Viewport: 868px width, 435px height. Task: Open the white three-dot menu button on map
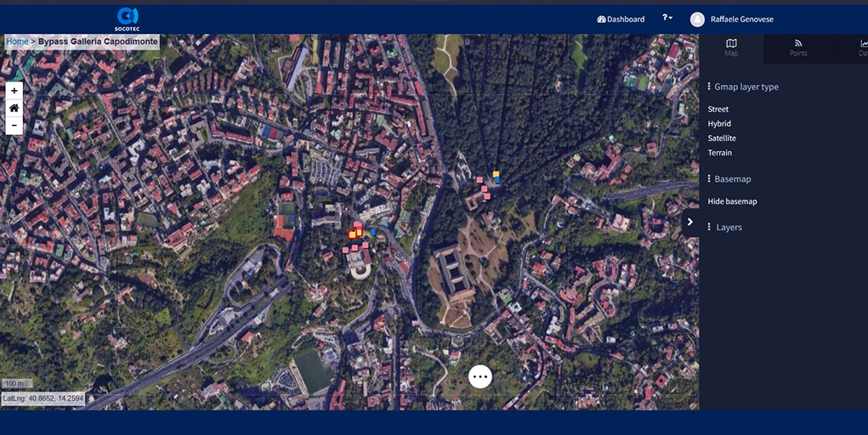click(x=480, y=376)
